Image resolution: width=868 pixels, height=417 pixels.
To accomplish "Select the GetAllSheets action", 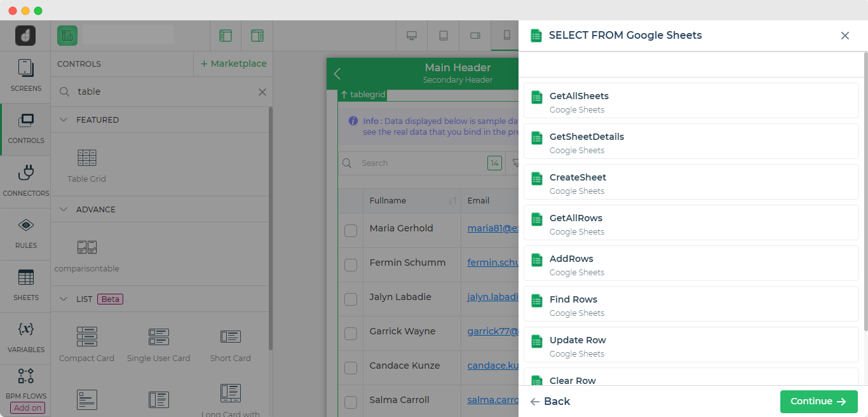I will 691,100.
